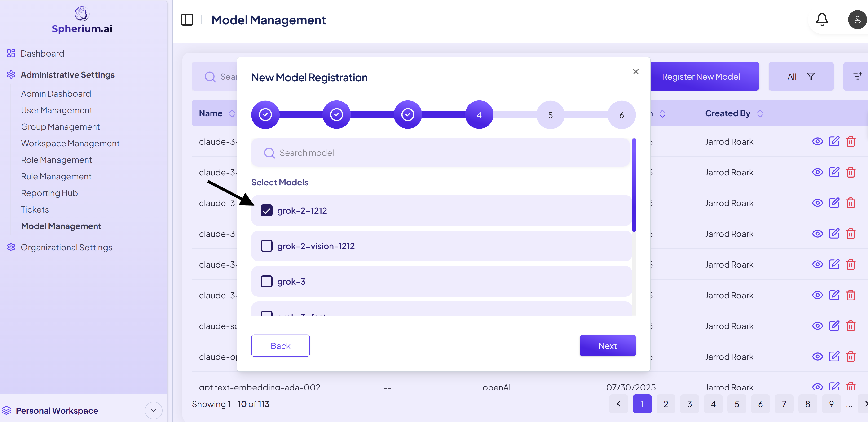Expand the Personal Workspace chevron
Viewport: 868px width, 422px height.
pyautogui.click(x=153, y=410)
